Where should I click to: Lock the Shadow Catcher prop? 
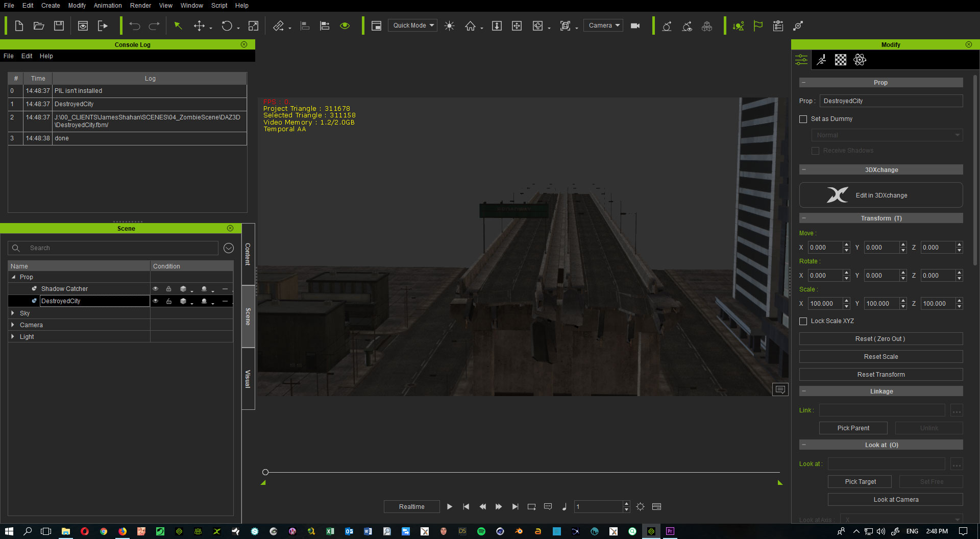pos(168,288)
